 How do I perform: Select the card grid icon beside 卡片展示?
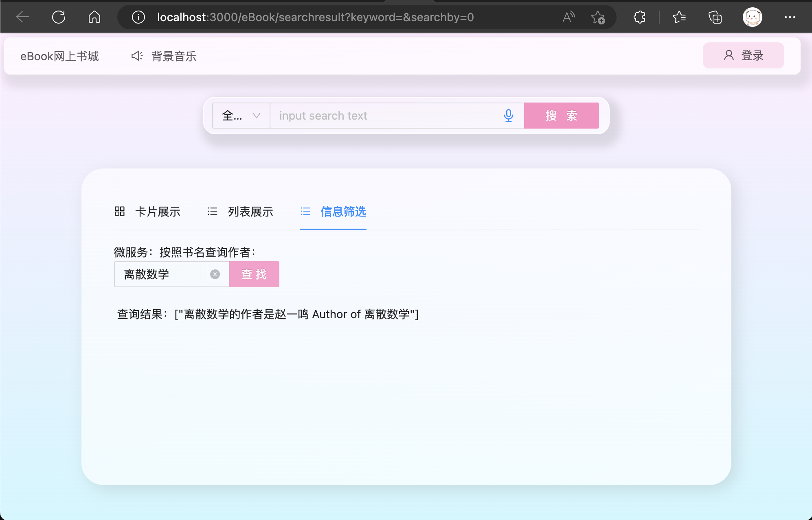(119, 211)
